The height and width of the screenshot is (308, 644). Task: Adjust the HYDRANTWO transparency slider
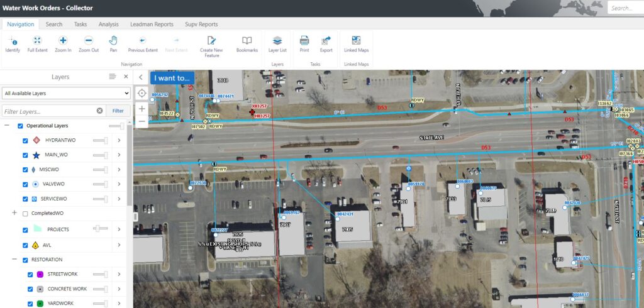click(101, 141)
